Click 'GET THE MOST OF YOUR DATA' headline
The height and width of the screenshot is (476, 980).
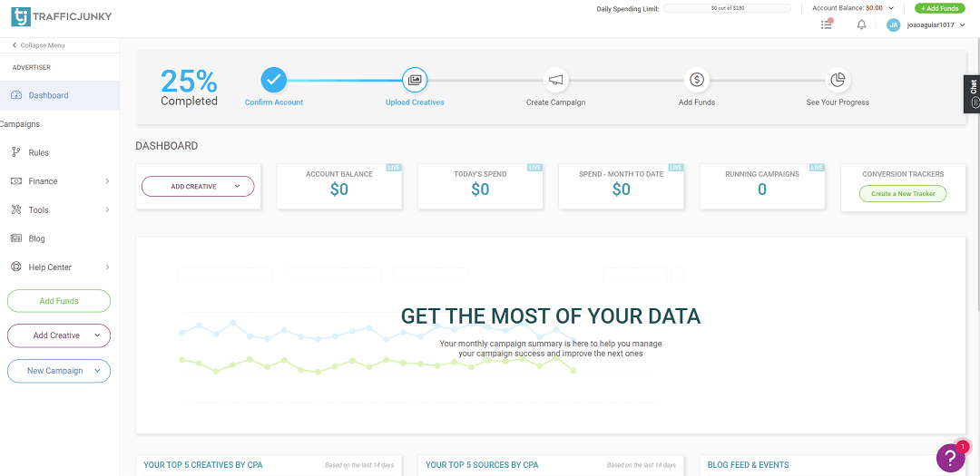click(551, 316)
